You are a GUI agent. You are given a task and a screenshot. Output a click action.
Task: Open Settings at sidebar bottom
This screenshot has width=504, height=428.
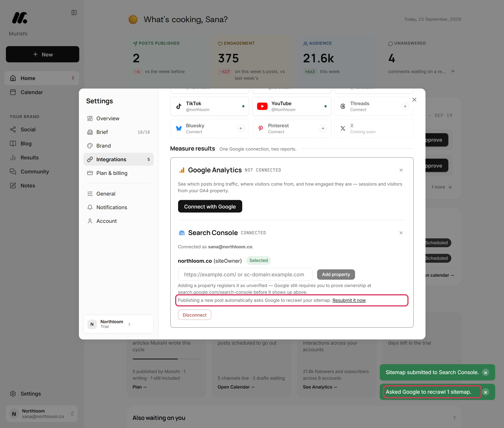pos(42,394)
